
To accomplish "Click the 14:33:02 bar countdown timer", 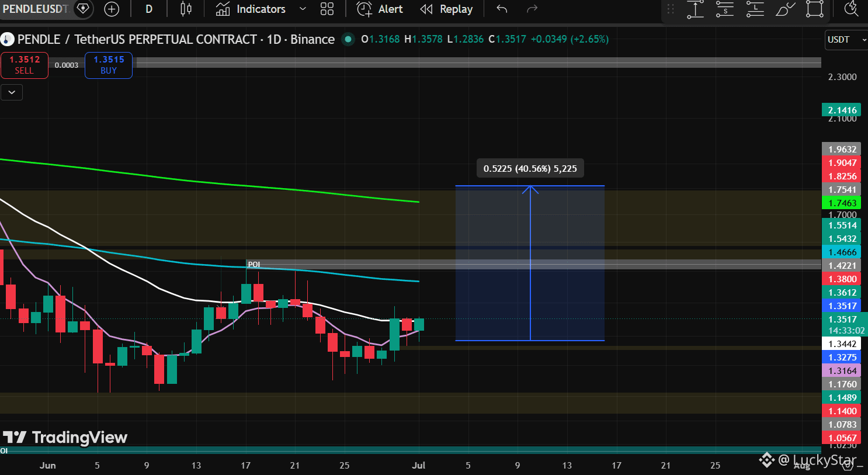I will pos(846,331).
